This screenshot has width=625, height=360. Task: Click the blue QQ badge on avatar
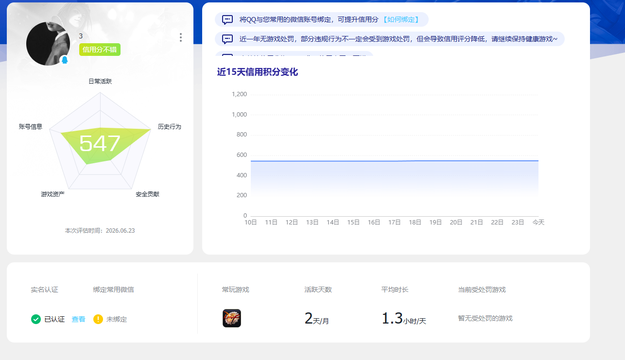point(65,60)
